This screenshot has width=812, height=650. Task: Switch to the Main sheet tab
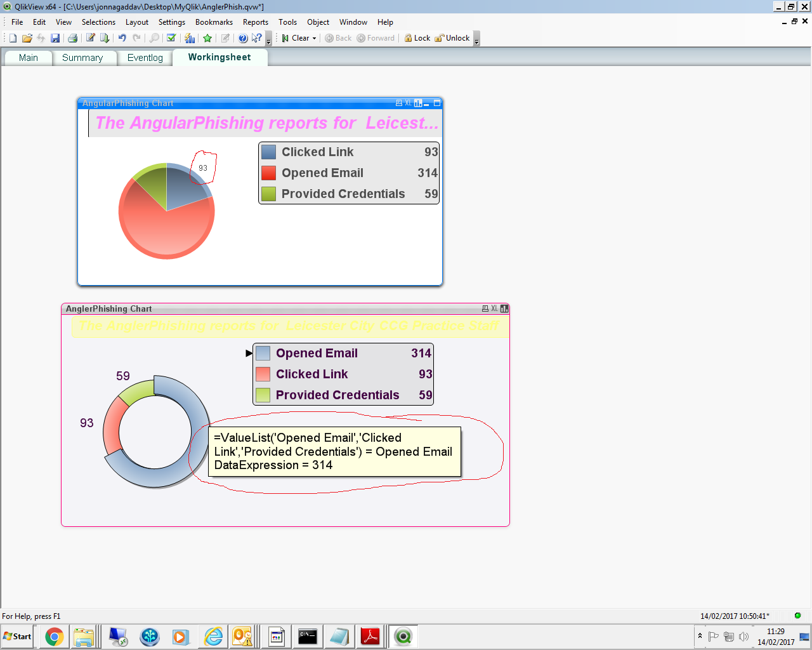click(x=29, y=58)
